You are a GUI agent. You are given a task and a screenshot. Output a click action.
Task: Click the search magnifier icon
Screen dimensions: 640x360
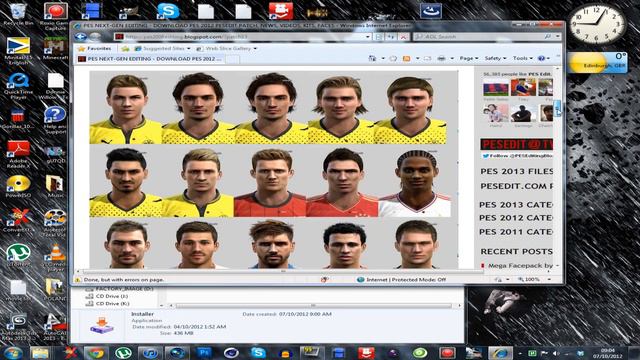[547, 37]
